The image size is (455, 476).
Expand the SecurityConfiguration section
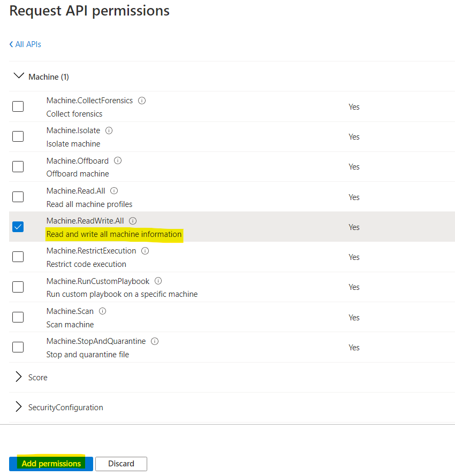click(x=19, y=407)
